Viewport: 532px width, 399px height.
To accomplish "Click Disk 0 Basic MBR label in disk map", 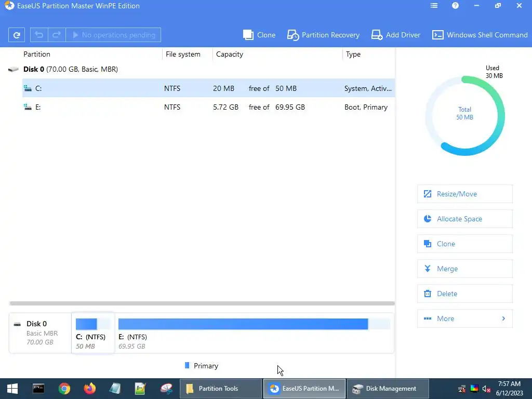I will click(x=40, y=333).
